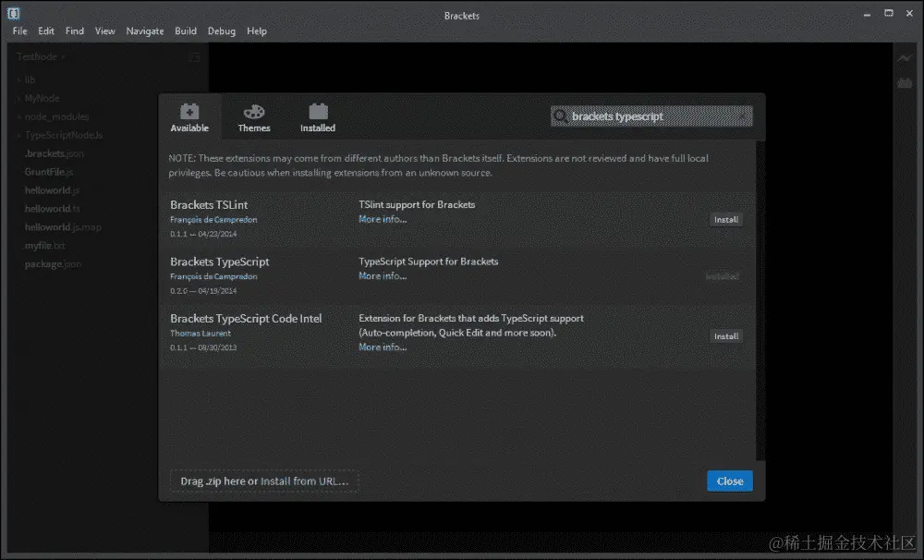The image size is (924, 560).
Task: Open myfile.txt in the sidebar
Action: [44, 245]
